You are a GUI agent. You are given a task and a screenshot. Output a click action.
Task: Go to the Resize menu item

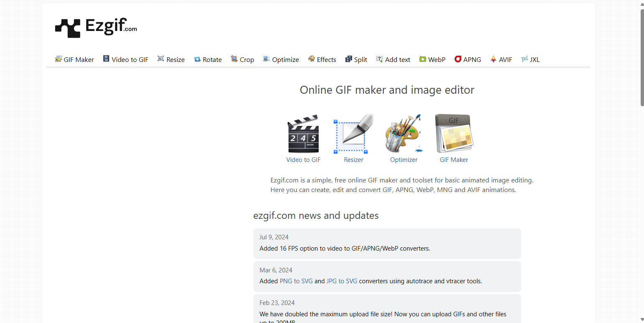click(x=171, y=59)
